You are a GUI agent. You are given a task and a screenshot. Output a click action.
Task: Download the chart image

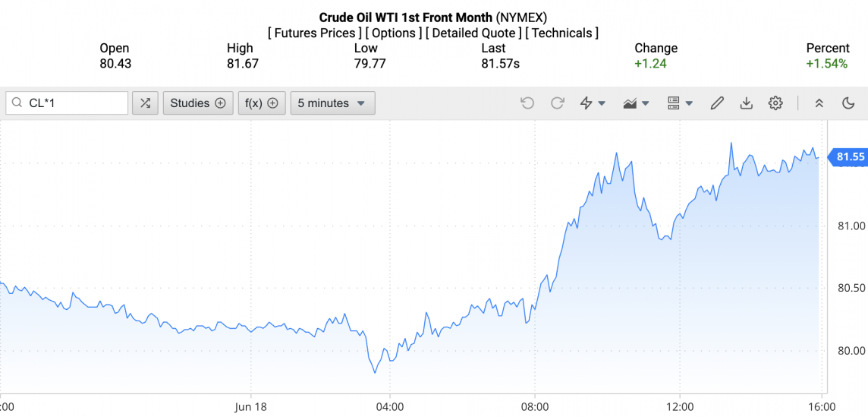pyautogui.click(x=746, y=103)
